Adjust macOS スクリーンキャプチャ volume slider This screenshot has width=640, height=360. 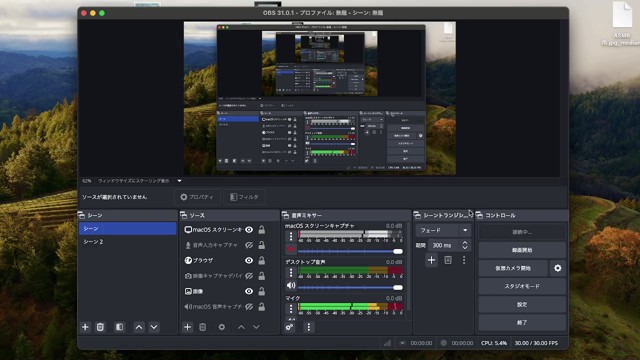(351, 251)
